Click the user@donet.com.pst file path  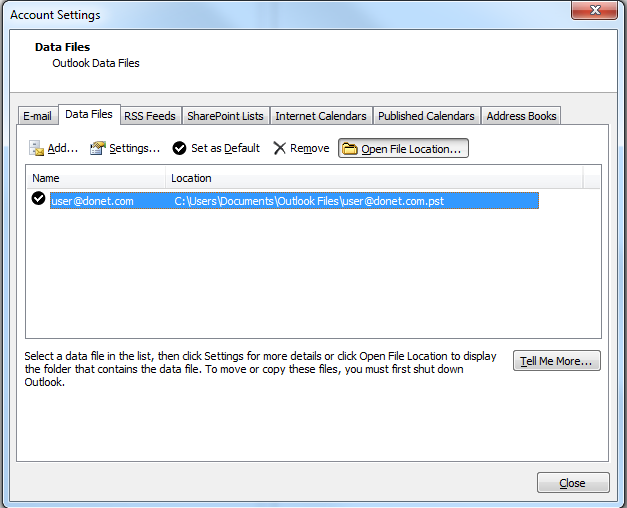309,201
